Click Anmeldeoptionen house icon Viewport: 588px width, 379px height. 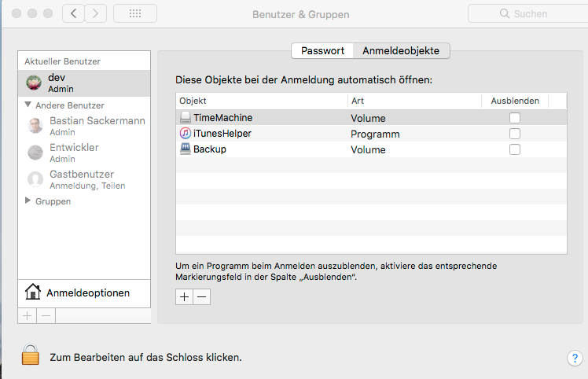tap(33, 293)
